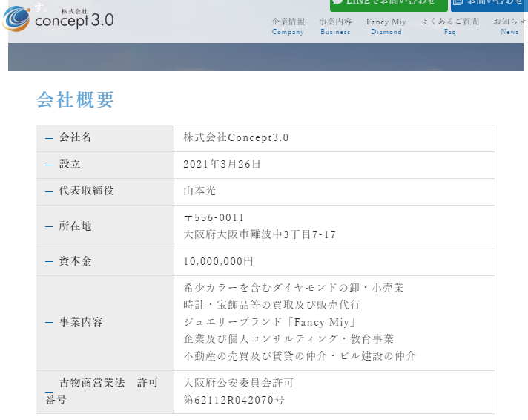Select the 企業及び個人コンサルティング line
The height and width of the screenshot is (420, 528).
coord(288,339)
